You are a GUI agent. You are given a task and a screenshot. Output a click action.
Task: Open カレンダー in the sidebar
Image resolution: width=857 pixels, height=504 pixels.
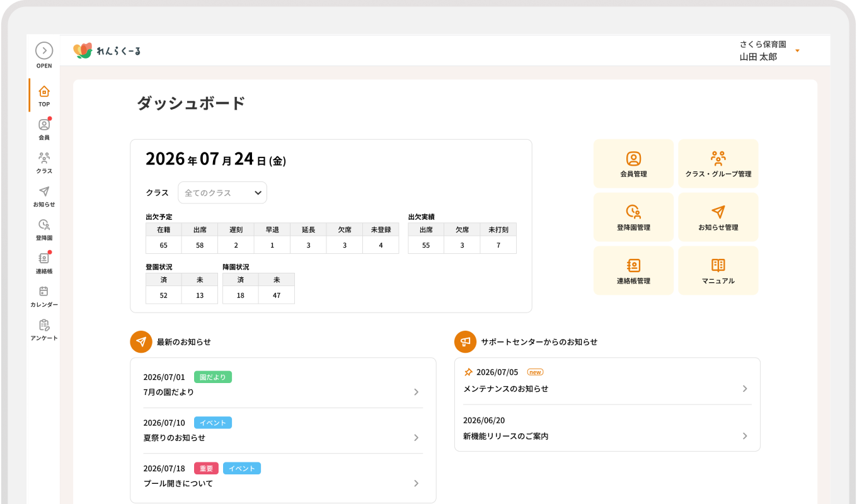point(44,295)
